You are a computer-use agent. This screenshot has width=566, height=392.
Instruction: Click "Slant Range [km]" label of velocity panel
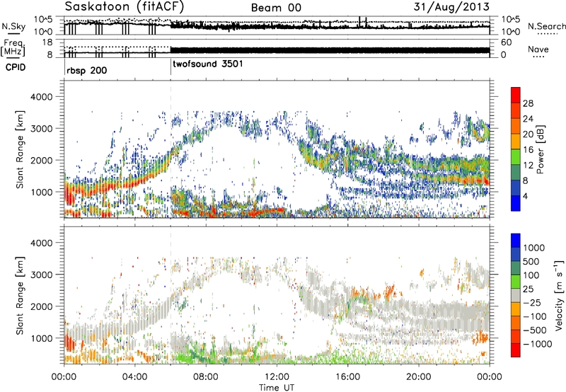[20, 295]
